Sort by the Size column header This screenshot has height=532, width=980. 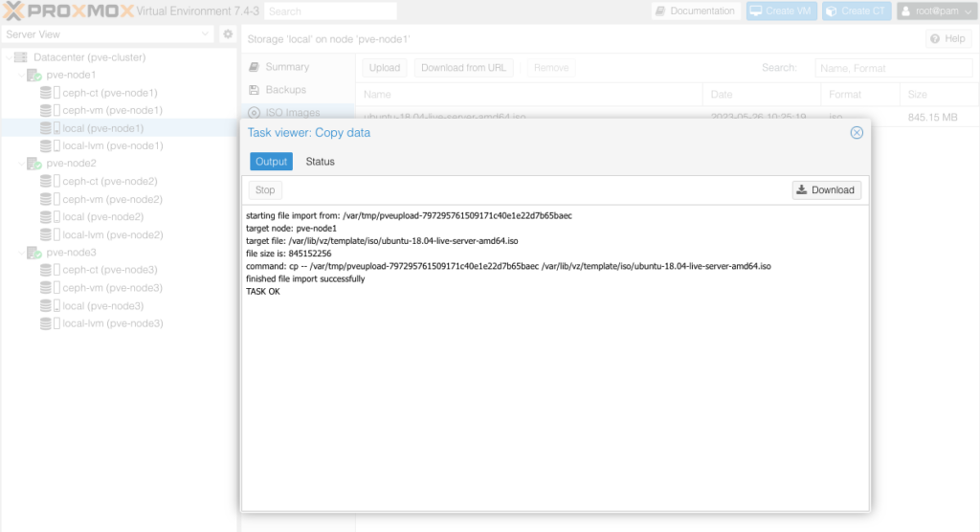coord(940,95)
